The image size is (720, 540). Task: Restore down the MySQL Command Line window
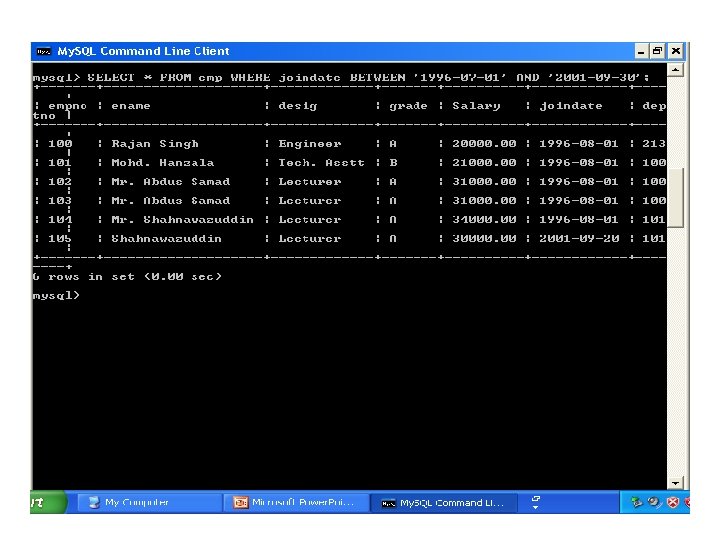coord(658,51)
